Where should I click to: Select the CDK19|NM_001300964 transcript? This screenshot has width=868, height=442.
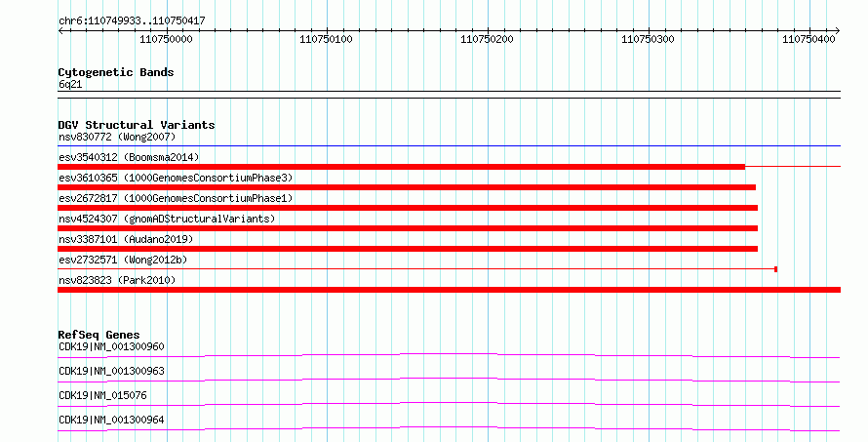coord(111,420)
